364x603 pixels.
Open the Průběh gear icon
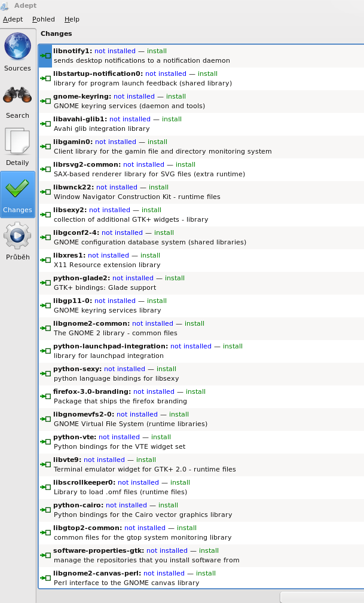click(17, 237)
